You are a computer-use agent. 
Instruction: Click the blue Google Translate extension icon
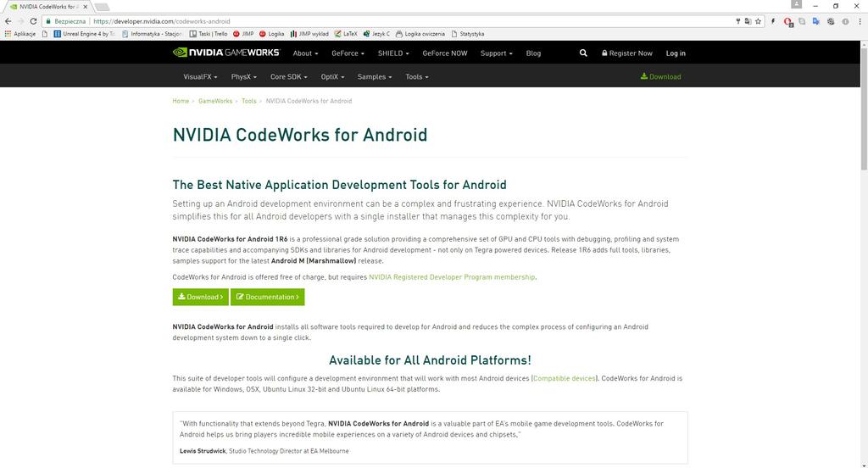coord(816,21)
